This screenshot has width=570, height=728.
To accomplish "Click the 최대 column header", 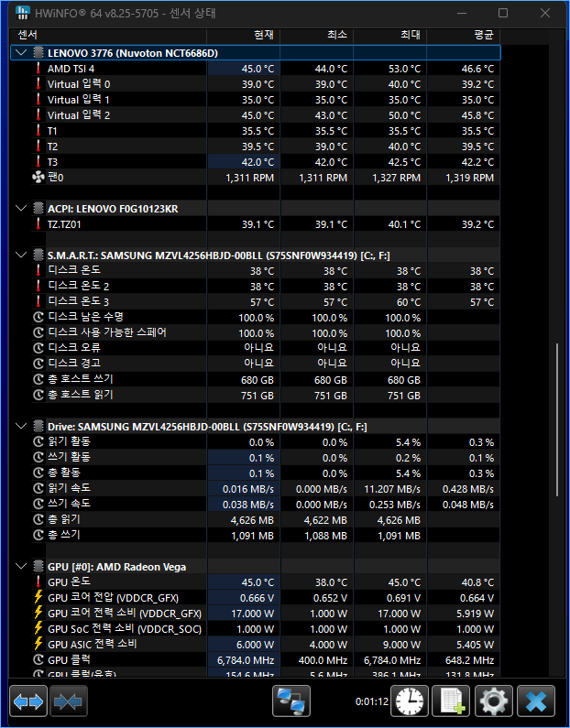I will pos(390,36).
